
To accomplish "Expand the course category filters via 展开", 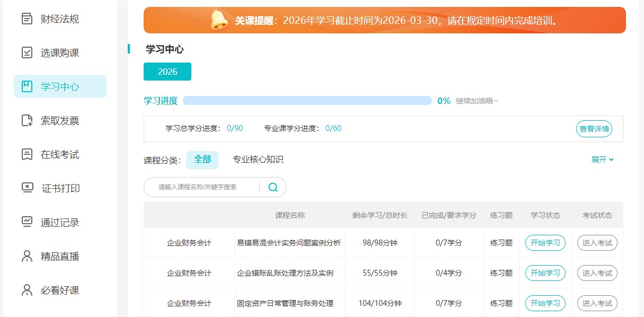I will 603,160.
